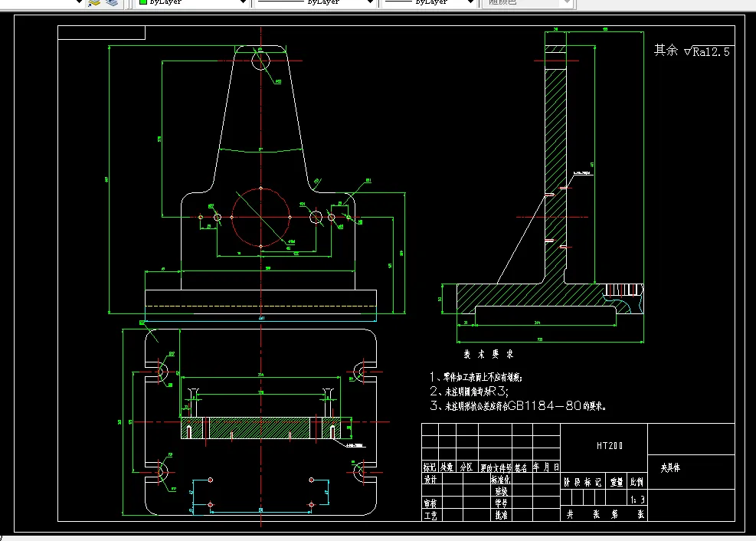The image size is (756, 541).
Task: Click the 其余 Ra12.5 surface roughness note
Action: 691,51
